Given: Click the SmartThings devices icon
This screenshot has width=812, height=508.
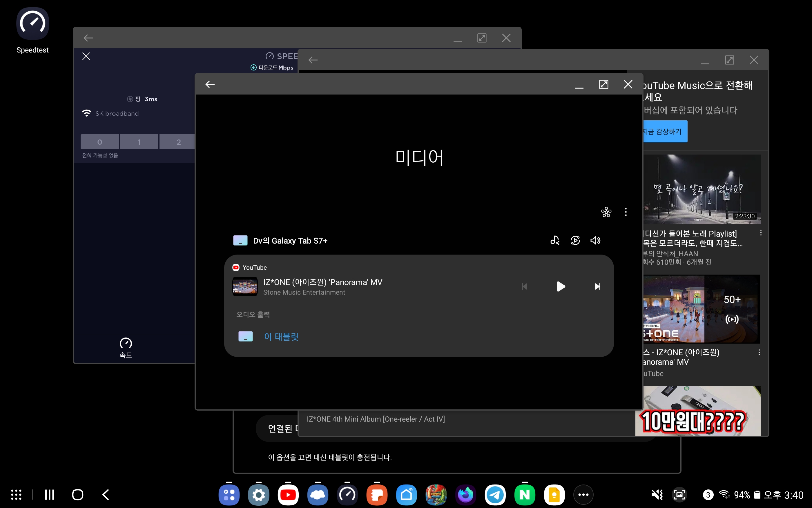Looking at the screenshot, I should pyautogui.click(x=606, y=212).
